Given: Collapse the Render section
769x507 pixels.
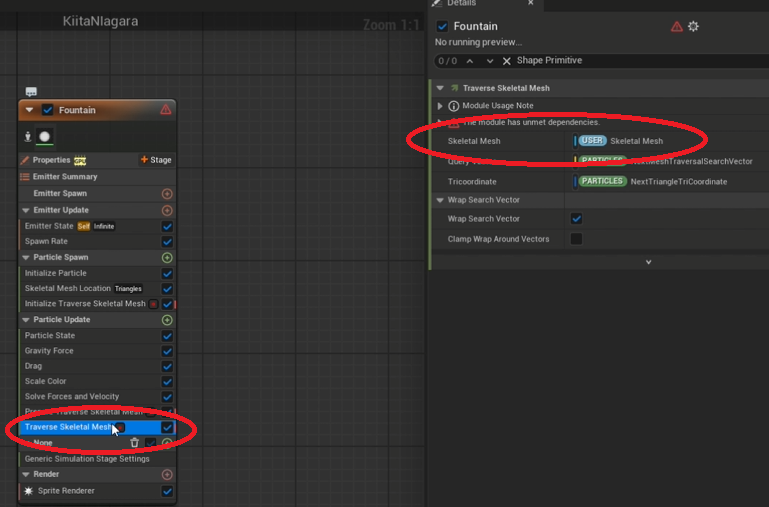Looking at the screenshot, I should pyautogui.click(x=26, y=475).
